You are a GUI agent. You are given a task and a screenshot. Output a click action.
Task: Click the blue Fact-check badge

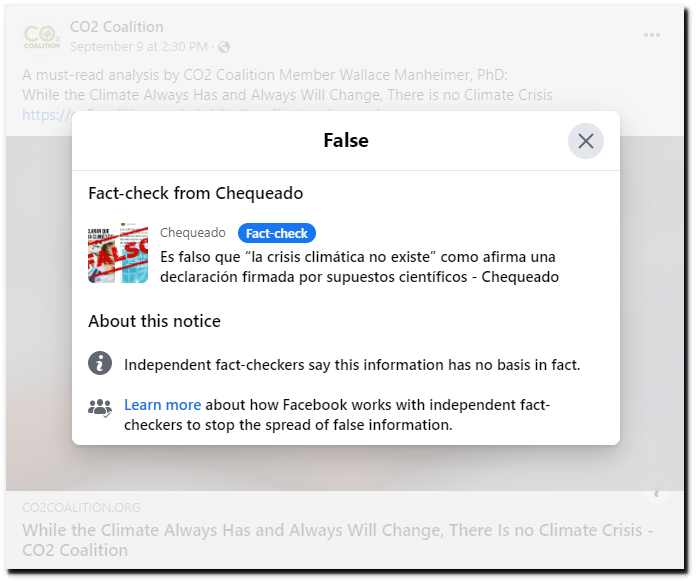tap(277, 233)
